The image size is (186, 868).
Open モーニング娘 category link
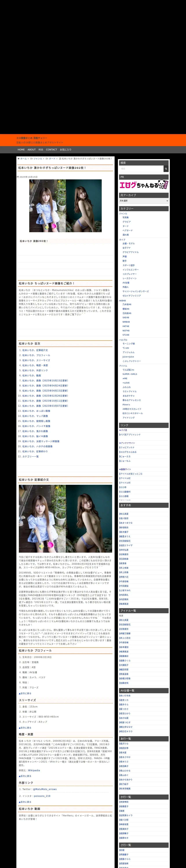[129, 344]
